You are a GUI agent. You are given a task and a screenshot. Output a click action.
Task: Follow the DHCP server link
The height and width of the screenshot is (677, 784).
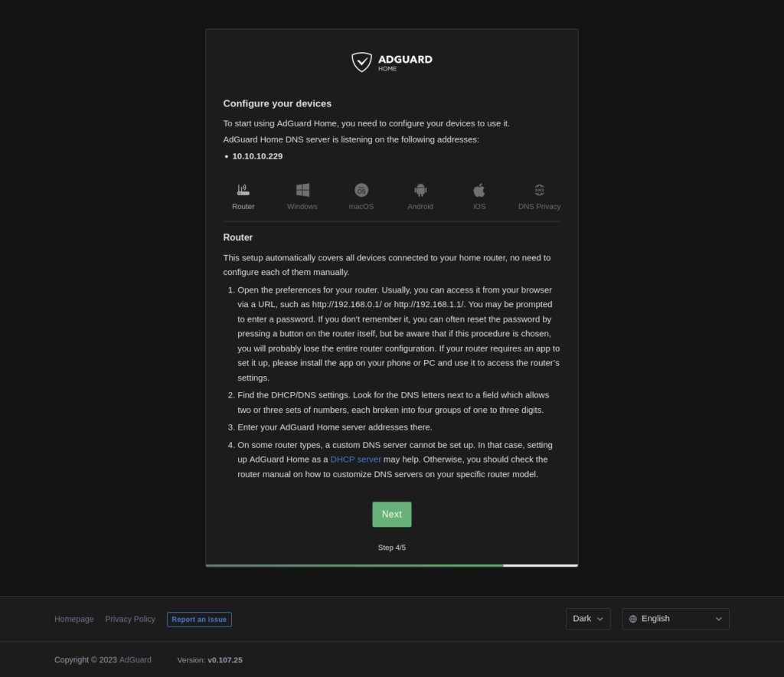tap(355, 460)
